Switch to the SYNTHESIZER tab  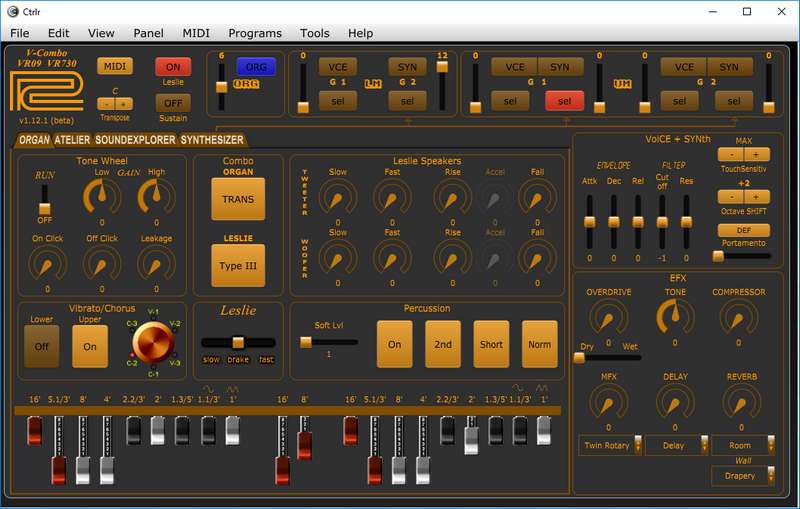[x=211, y=141]
